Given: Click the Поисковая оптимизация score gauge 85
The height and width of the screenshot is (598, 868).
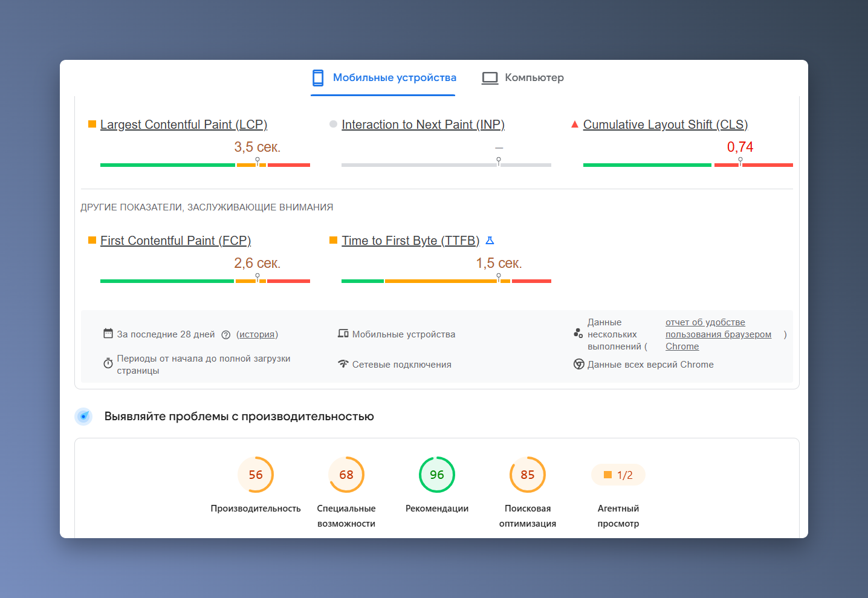Looking at the screenshot, I should [528, 475].
